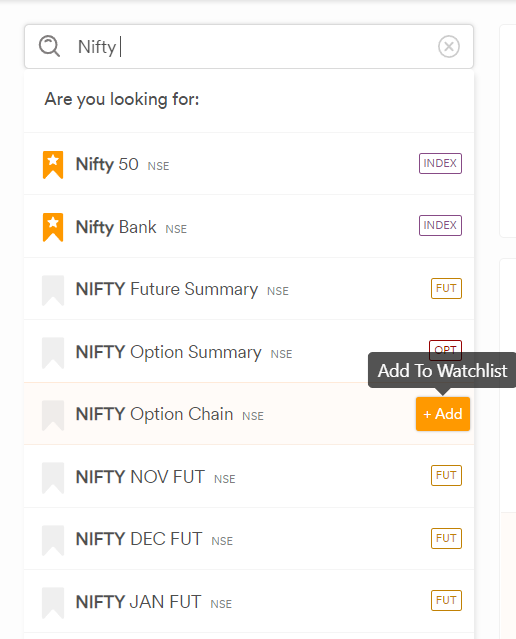Select NIFTY Future Summary result
The width and height of the screenshot is (516, 639).
point(249,289)
